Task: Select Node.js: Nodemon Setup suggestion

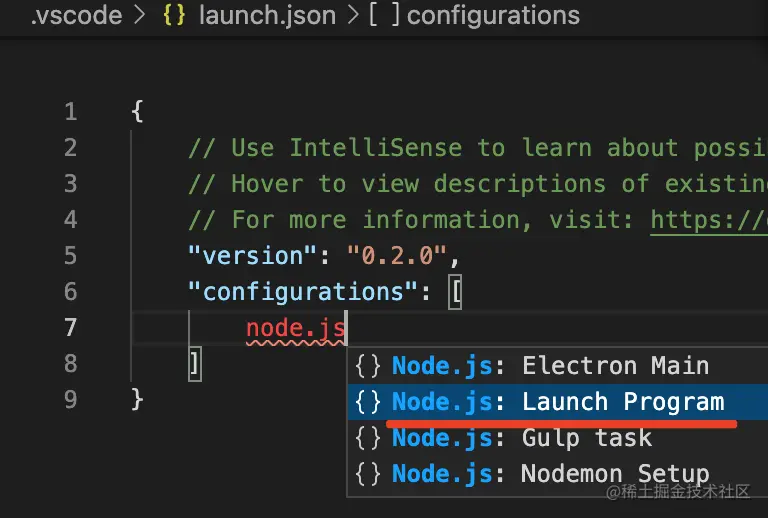Action: [557, 474]
